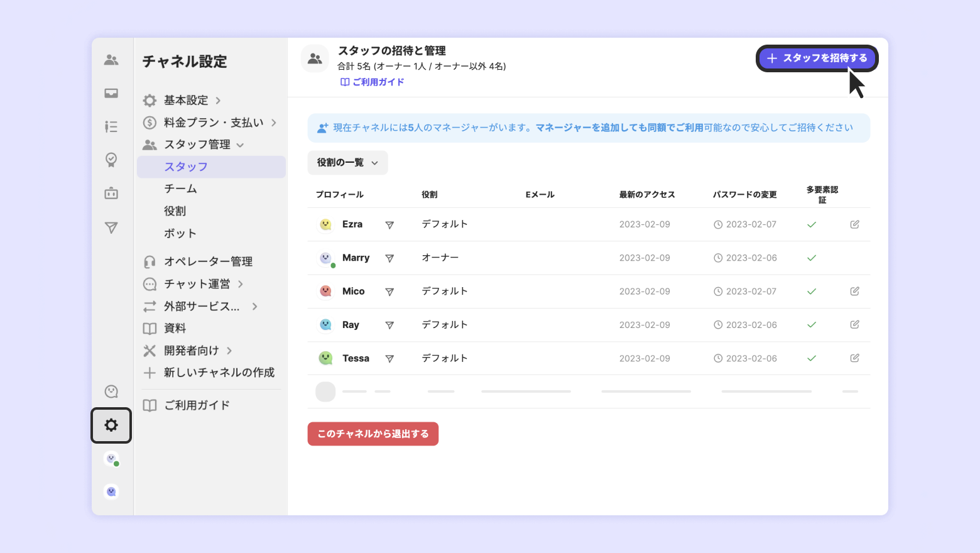Open オペレーター管理 settings
This screenshot has width=980, height=553.
pyautogui.click(x=208, y=261)
